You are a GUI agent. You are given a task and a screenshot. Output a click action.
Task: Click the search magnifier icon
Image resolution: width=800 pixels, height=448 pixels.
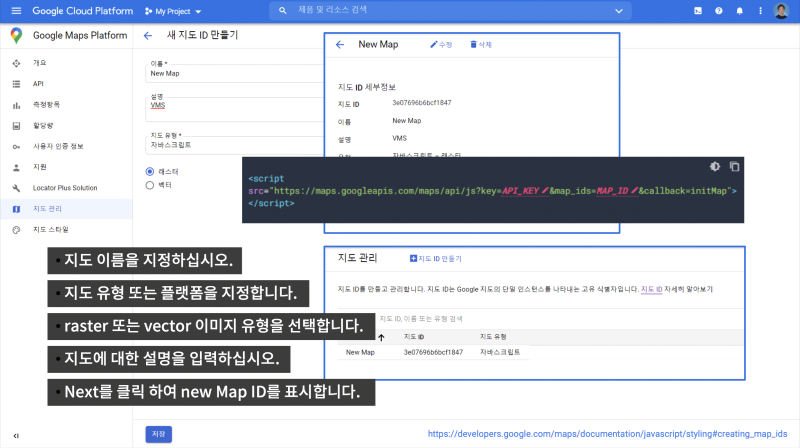[283, 11]
